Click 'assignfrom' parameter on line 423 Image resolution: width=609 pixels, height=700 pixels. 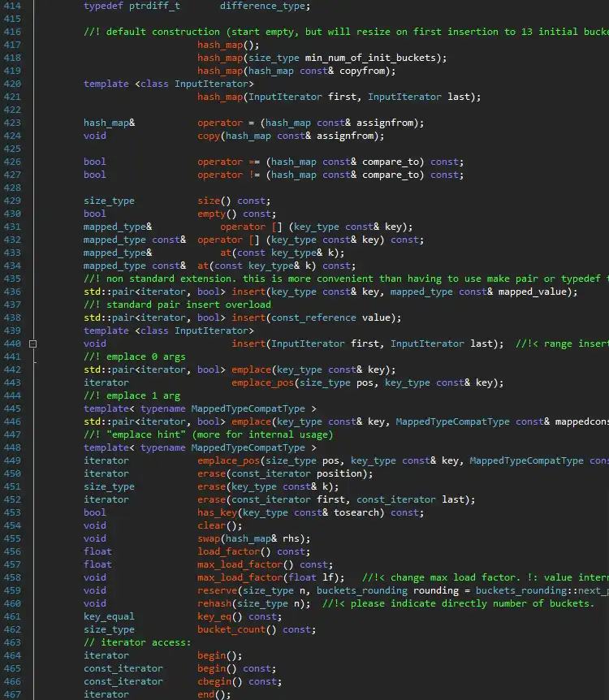tap(384, 123)
